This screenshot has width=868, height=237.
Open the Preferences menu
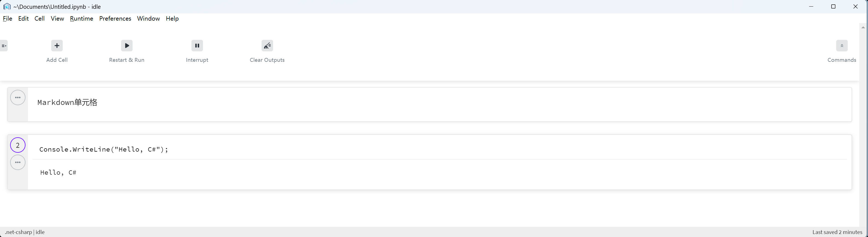coord(115,19)
